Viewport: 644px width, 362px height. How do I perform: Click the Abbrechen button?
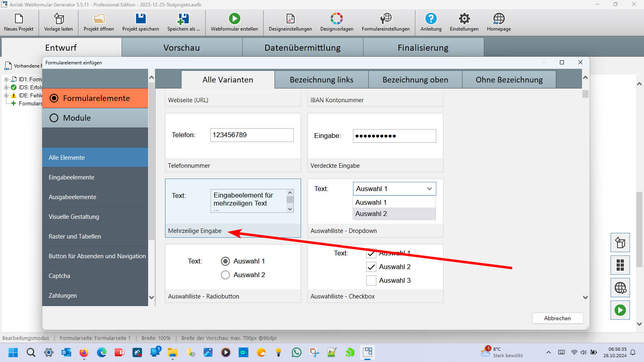tap(557, 318)
